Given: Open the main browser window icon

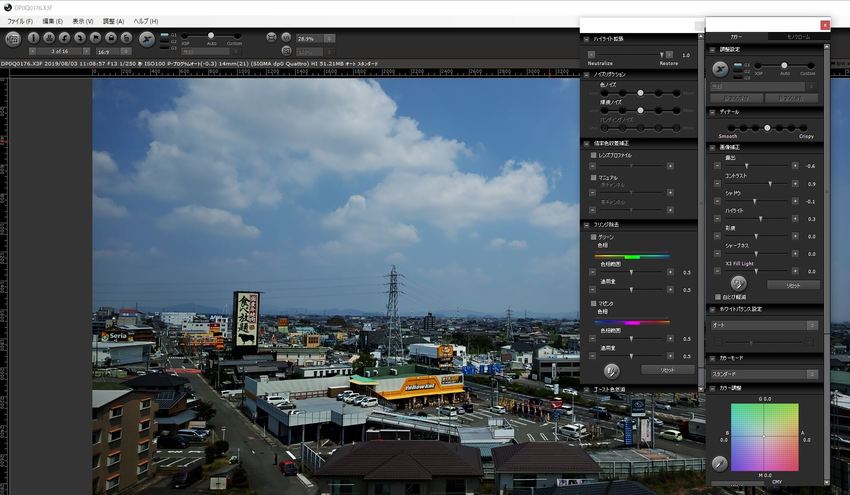Looking at the screenshot, I should [x=13, y=38].
